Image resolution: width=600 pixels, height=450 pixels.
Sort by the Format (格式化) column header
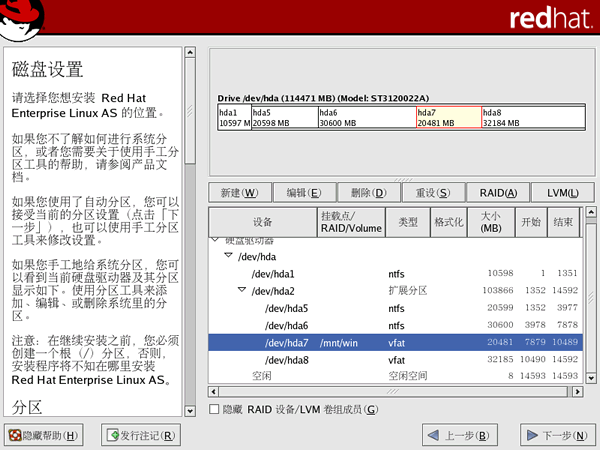click(x=448, y=222)
